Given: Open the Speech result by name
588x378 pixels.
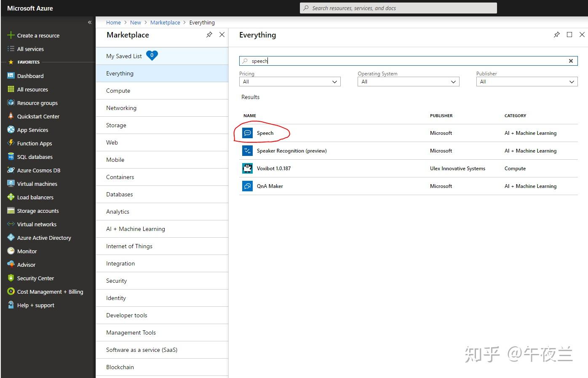Looking at the screenshot, I should pos(265,133).
